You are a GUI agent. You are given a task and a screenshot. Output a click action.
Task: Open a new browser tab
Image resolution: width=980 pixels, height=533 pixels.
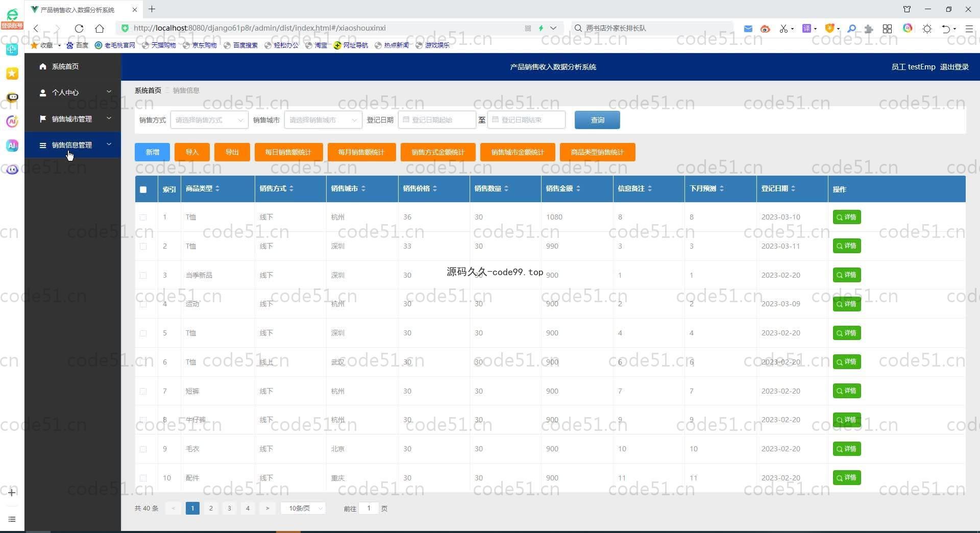point(152,9)
